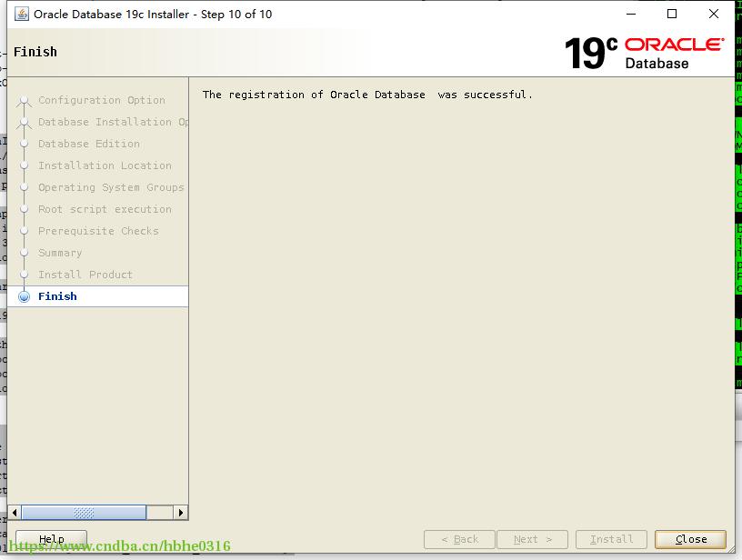
Task: Select the Database Installation Options step
Action: (113, 122)
